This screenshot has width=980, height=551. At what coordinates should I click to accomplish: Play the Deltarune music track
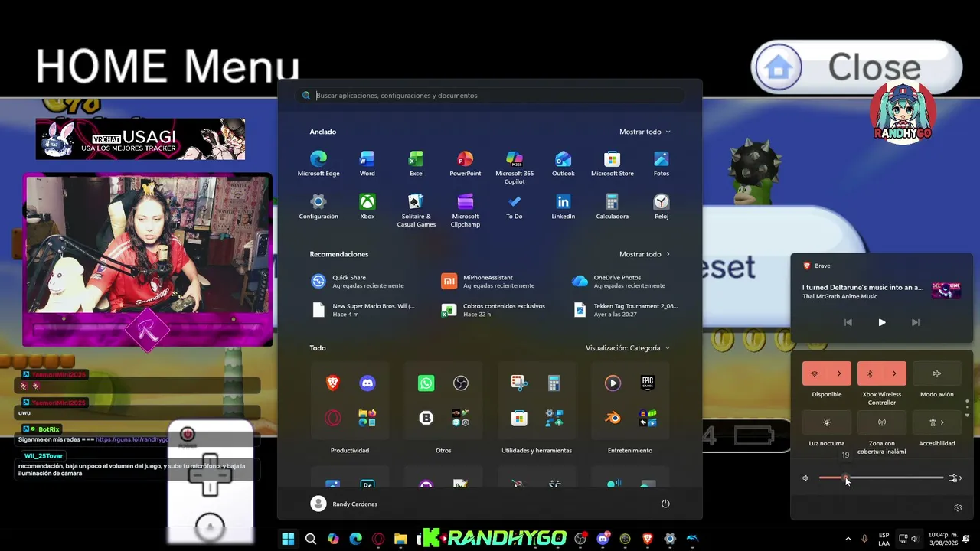pyautogui.click(x=882, y=323)
